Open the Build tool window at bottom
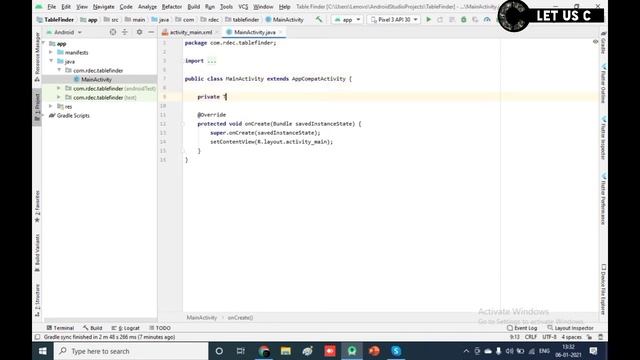The height and width of the screenshot is (360, 640). point(93,328)
